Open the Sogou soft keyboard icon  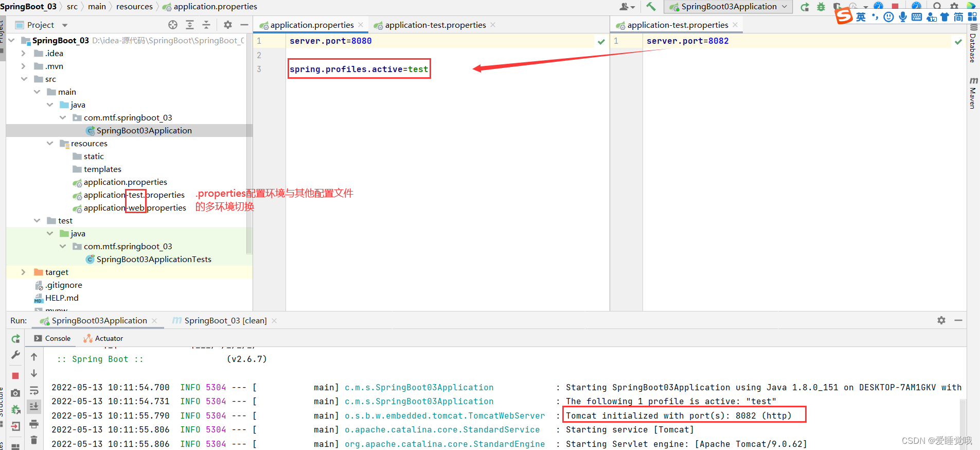tap(917, 17)
